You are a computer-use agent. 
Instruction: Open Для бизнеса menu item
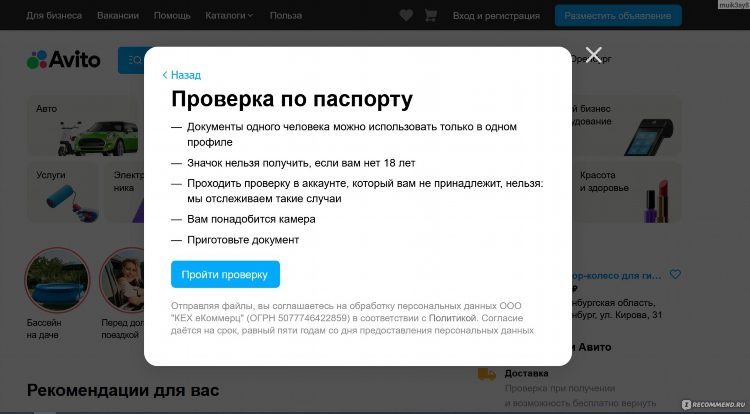point(54,16)
